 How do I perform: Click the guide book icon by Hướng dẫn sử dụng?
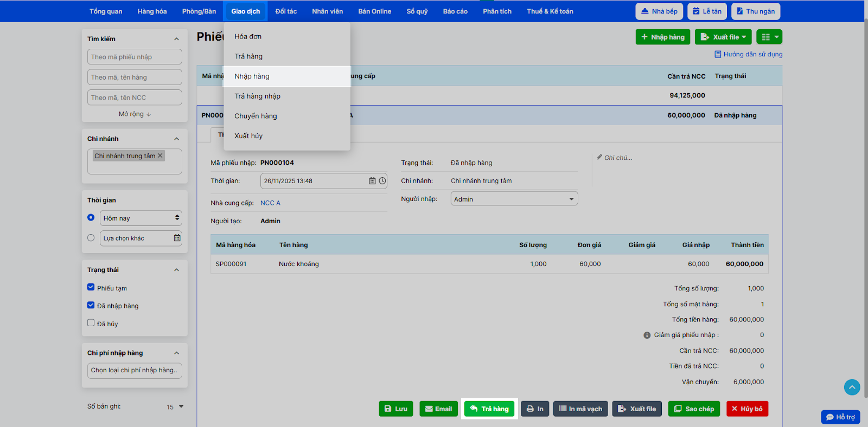(x=718, y=54)
